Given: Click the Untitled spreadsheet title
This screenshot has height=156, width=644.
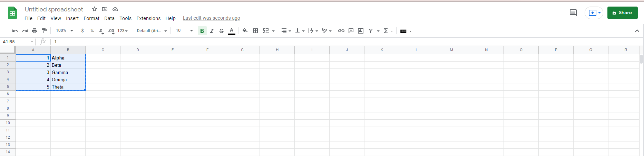Looking at the screenshot, I should click(x=54, y=9).
